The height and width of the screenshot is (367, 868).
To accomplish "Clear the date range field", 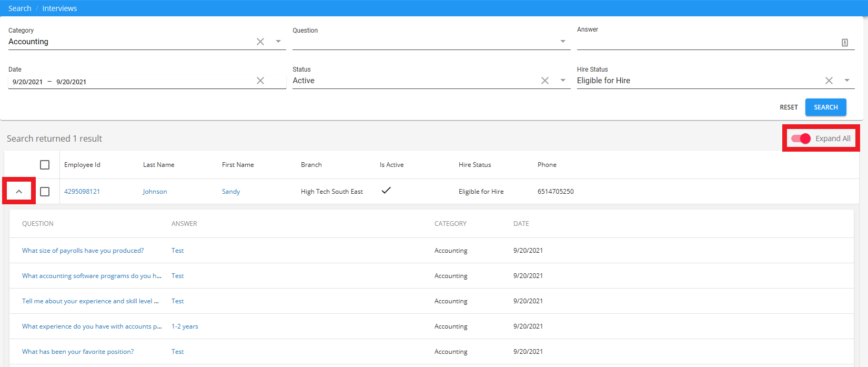I will pos(260,81).
